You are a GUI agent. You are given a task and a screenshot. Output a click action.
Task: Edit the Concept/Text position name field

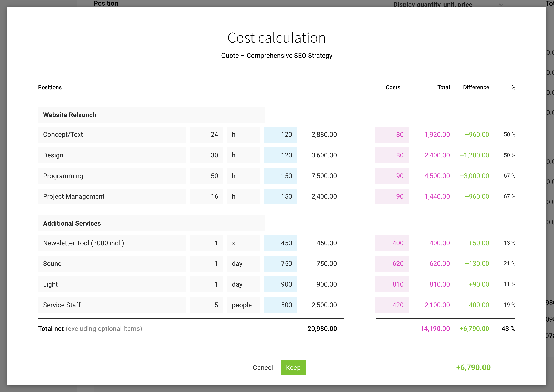[x=112, y=134]
